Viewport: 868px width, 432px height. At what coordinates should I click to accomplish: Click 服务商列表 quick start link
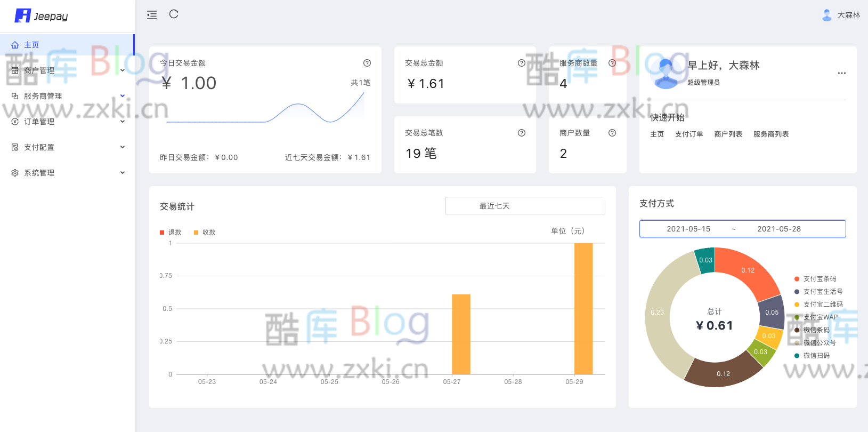pyautogui.click(x=771, y=134)
